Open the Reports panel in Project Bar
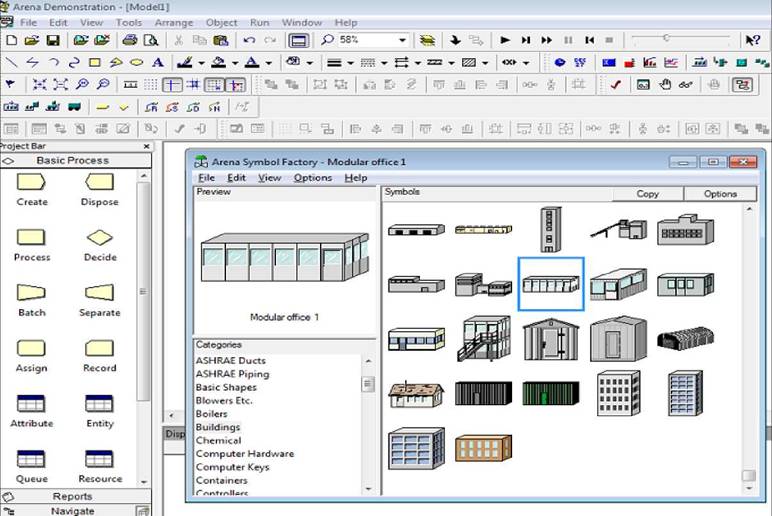 (75, 496)
